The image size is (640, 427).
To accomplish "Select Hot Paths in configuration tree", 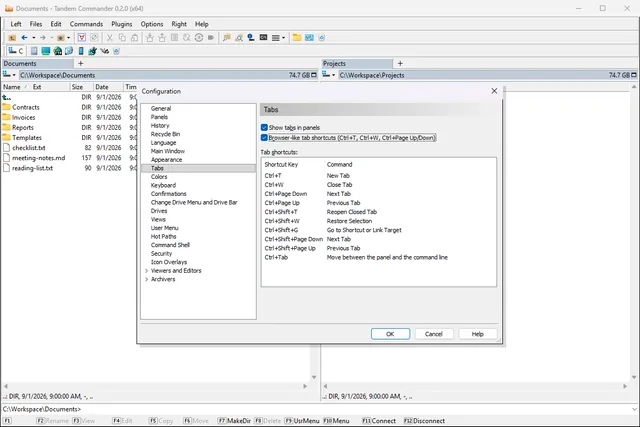I will click(x=164, y=236).
